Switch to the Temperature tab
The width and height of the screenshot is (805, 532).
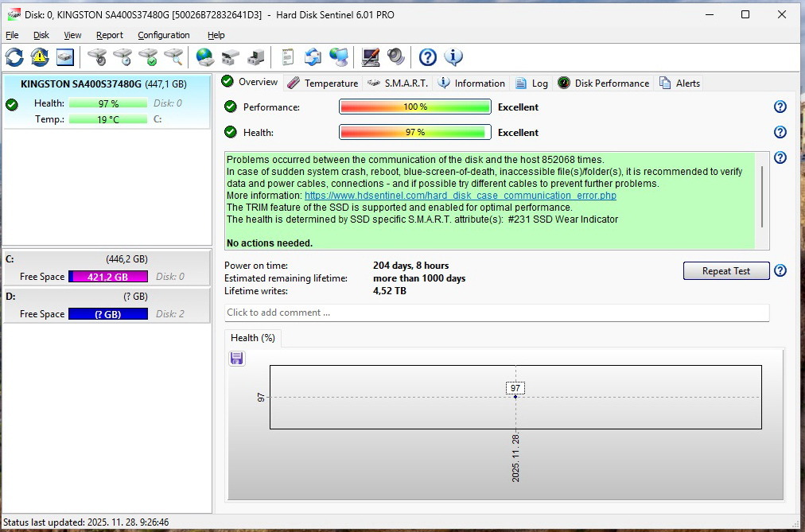[323, 83]
